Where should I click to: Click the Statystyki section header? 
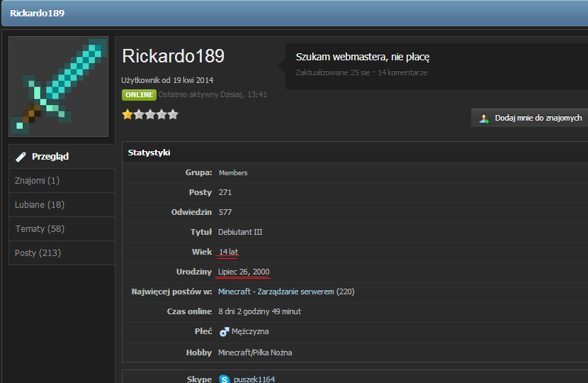click(x=149, y=152)
